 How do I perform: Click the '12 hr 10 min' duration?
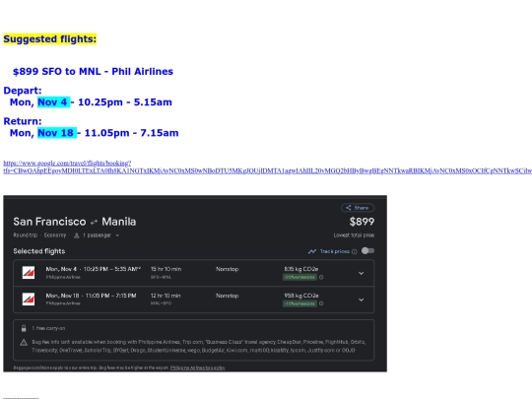[166, 296]
